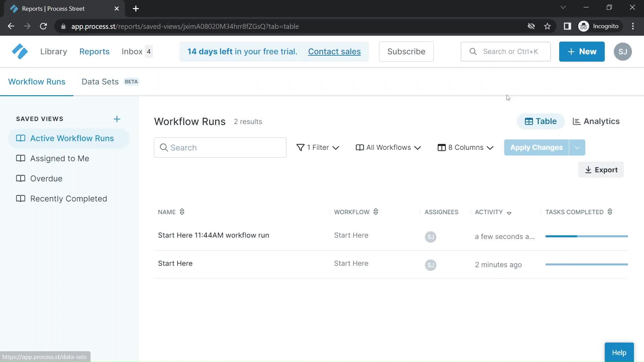Click the Table view icon
The height and width of the screenshot is (362, 644).
[x=529, y=121]
